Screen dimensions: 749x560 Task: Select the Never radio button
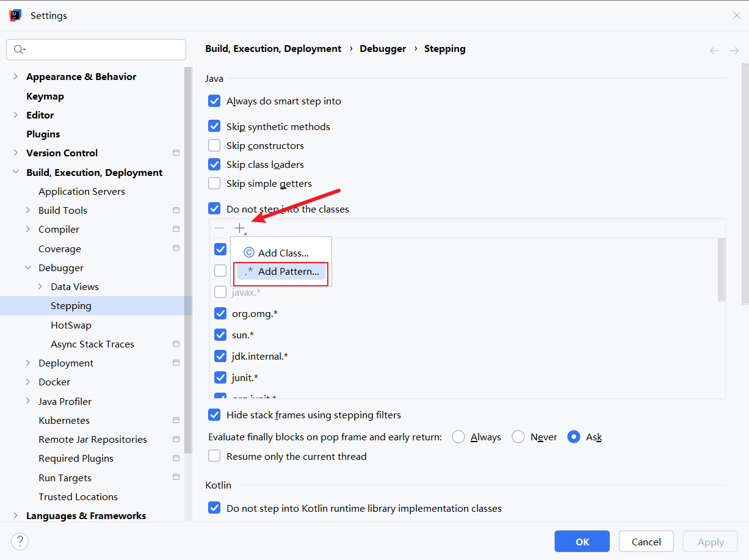pyautogui.click(x=518, y=437)
